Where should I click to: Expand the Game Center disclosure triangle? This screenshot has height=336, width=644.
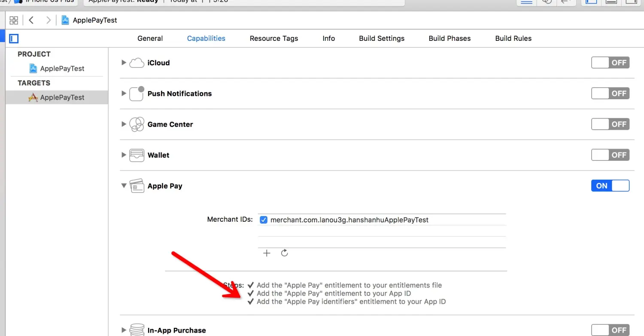tap(124, 124)
